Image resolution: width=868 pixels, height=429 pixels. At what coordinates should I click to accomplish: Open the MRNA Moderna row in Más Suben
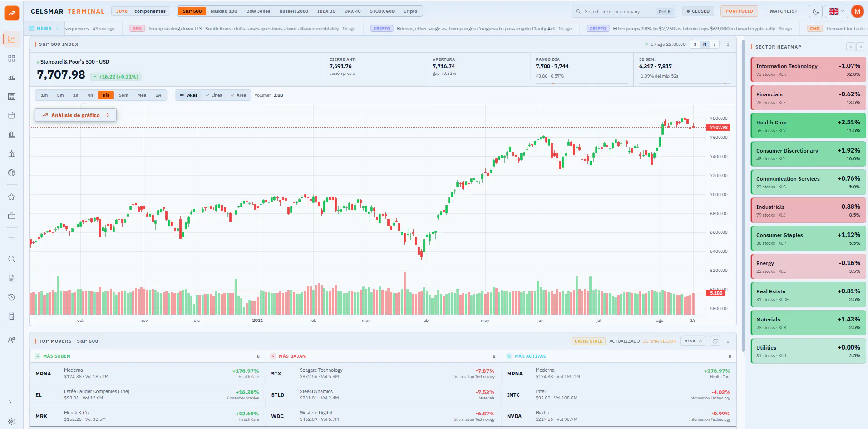(x=147, y=374)
